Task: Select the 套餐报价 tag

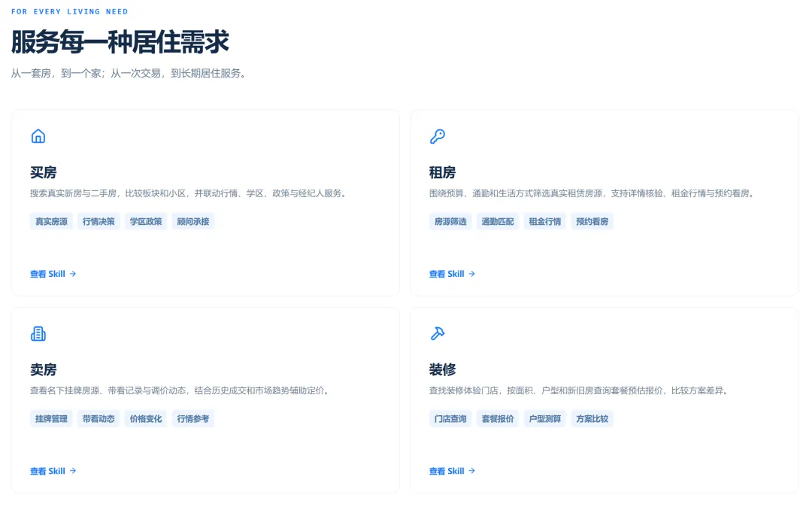Action: 498,419
